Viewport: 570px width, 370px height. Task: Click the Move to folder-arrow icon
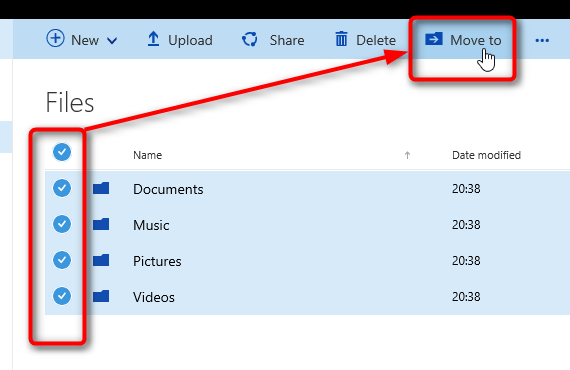coord(434,39)
